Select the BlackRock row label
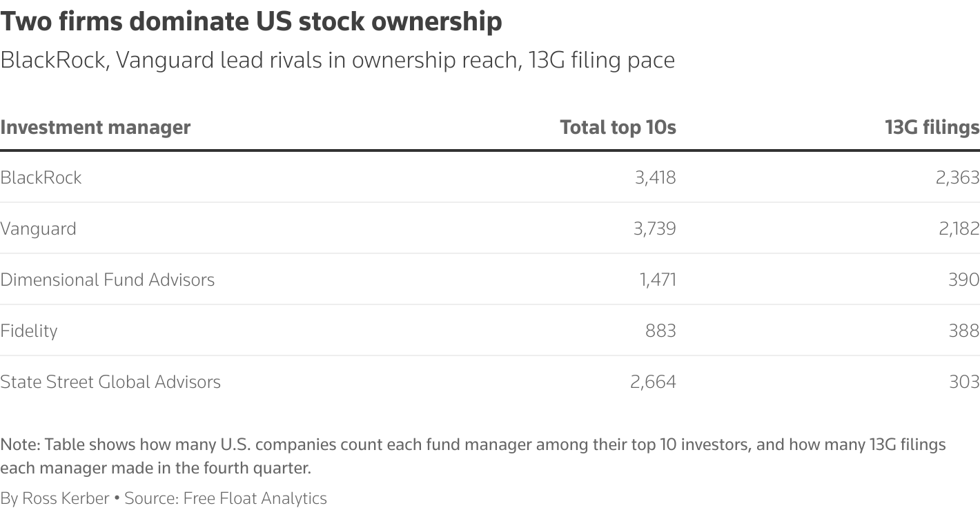Viewport: 980px width, 508px height. 41,177
